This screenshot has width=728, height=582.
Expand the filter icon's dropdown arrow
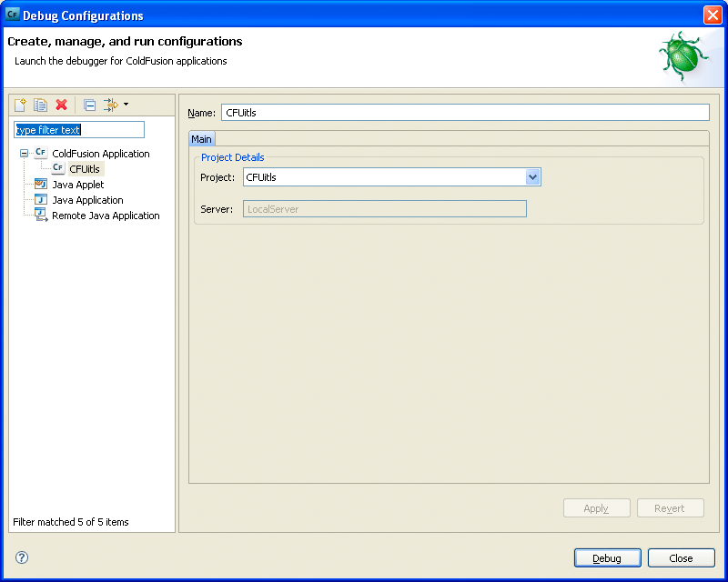click(x=126, y=105)
